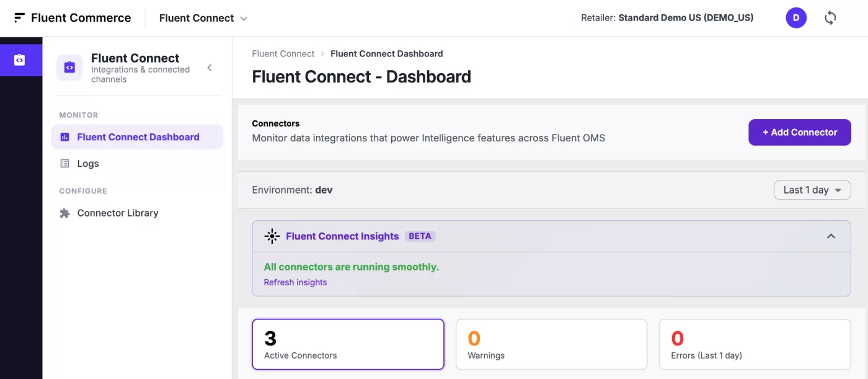The image size is (868, 379).
Task: Click the CONFIGURE section heading
Action: point(83,191)
